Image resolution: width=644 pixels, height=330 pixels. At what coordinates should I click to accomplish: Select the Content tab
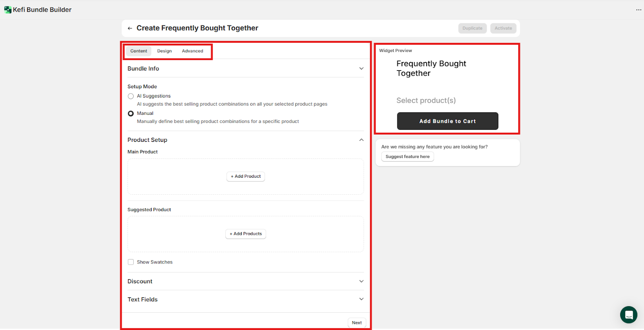pos(138,51)
